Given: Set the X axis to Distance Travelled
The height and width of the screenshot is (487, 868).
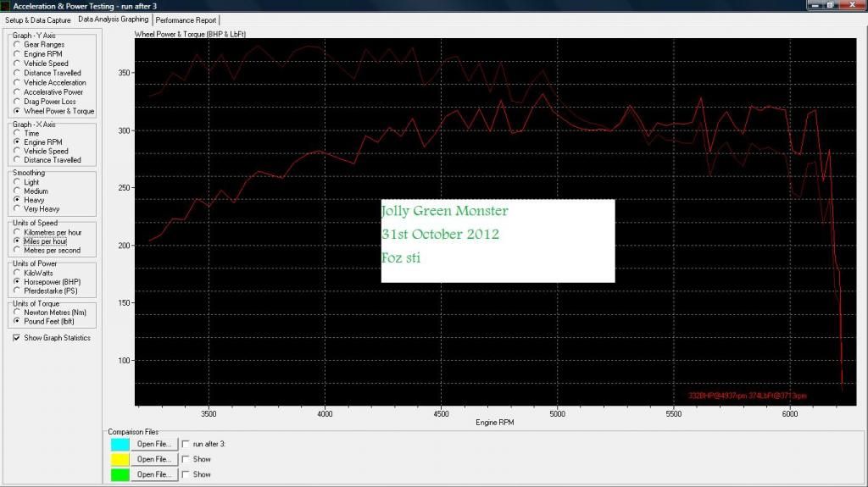Looking at the screenshot, I should click(18, 160).
